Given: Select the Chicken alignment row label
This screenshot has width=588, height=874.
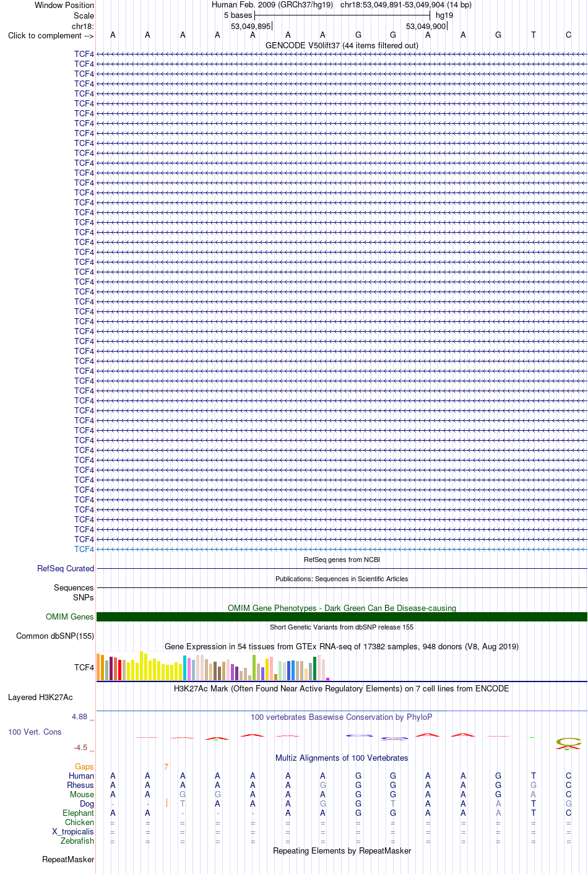Looking at the screenshot, I should pyautogui.click(x=80, y=822).
